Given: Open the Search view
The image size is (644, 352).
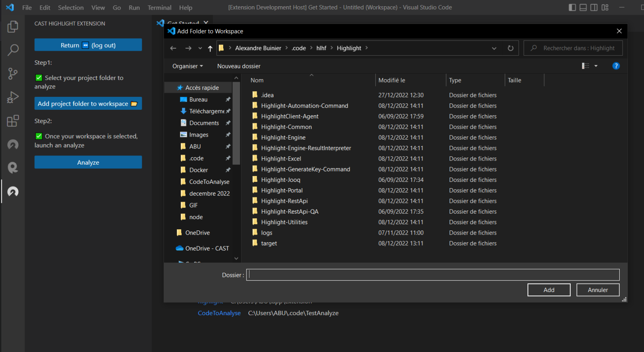Looking at the screenshot, I should point(13,50).
